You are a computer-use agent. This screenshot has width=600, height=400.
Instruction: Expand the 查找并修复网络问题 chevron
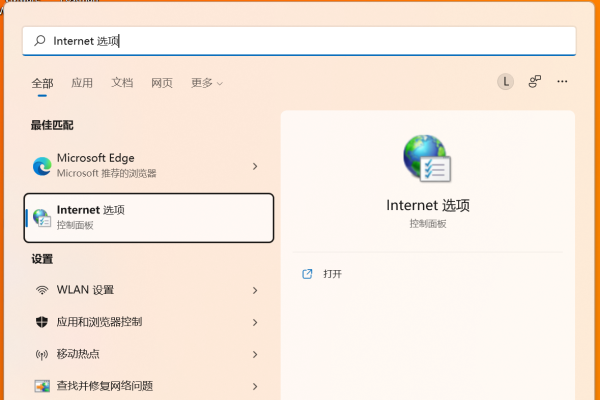pyautogui.click(x=255, y=387)
